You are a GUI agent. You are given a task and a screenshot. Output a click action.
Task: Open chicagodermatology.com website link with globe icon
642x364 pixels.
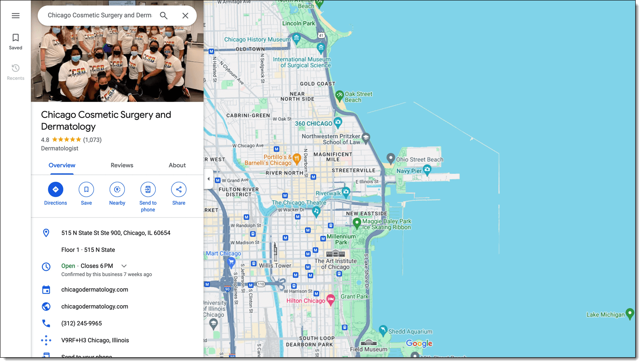click(94, 307)
